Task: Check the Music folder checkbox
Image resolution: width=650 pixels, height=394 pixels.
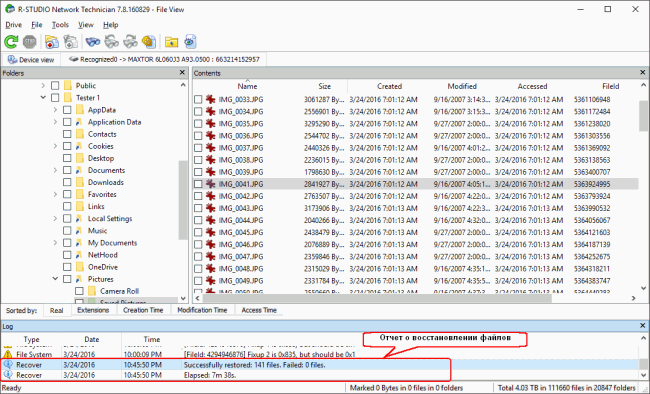Action: 67,231
